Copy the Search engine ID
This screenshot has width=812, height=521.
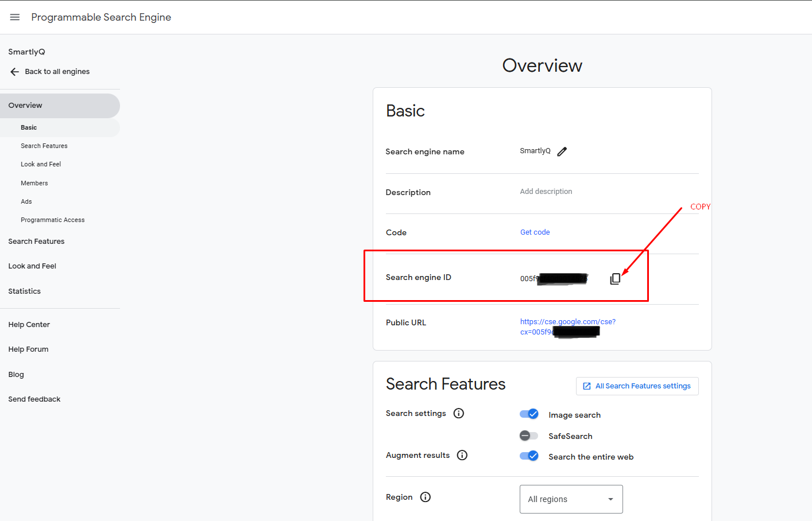coord(615,279)
